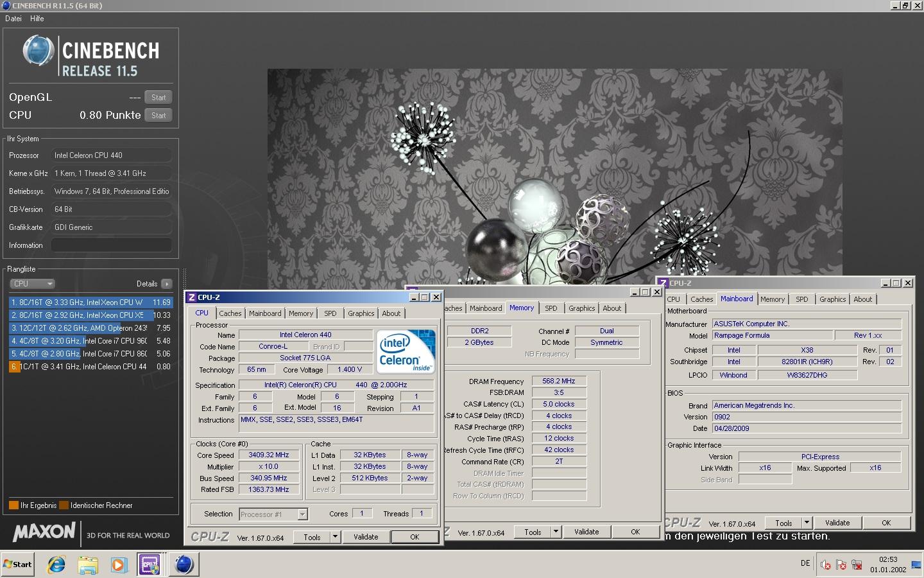Viewport: 924px width, 578px height.
Task: Click Z icon of Mainboard CPU-Z window title
Action: [663, 283]
